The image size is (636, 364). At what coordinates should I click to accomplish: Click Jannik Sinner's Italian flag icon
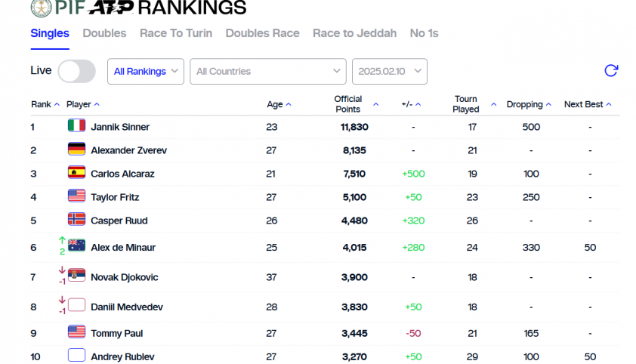pos(76,125)
